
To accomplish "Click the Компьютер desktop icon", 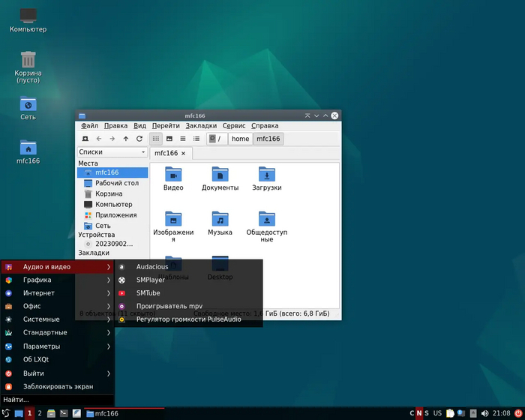I will click(x=28, y=16).
